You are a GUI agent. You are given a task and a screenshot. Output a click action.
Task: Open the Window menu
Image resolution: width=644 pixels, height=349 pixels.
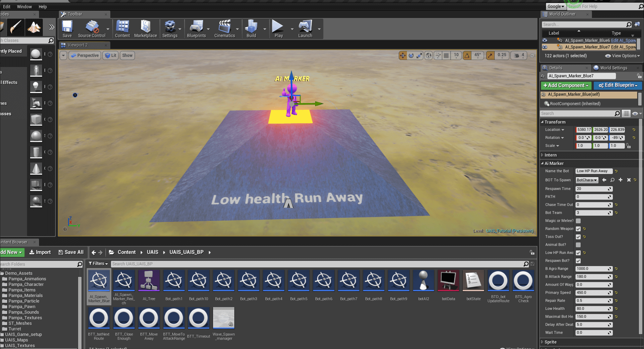24,7
